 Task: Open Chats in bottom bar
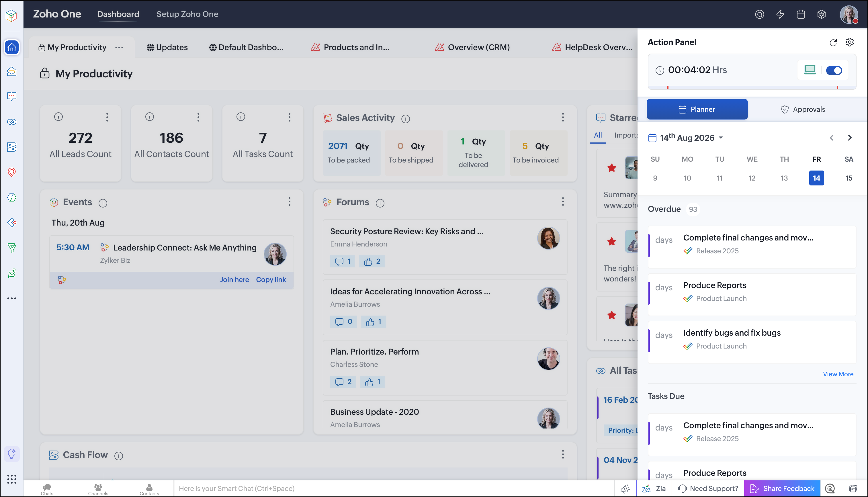tap(47, 489)
